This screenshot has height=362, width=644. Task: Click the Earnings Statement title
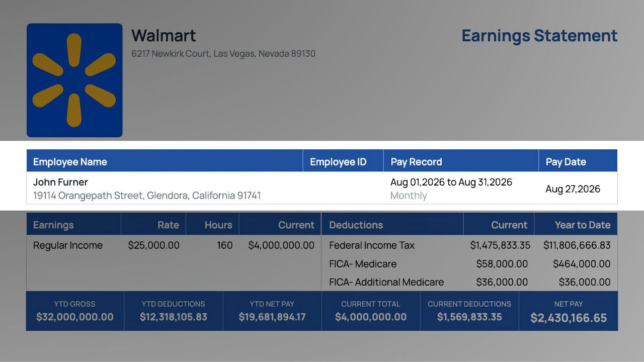[x=539, y=36]
